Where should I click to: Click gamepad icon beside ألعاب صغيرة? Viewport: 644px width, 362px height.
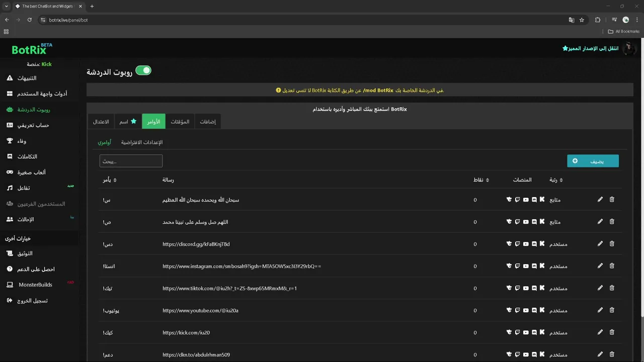(10, 172)
